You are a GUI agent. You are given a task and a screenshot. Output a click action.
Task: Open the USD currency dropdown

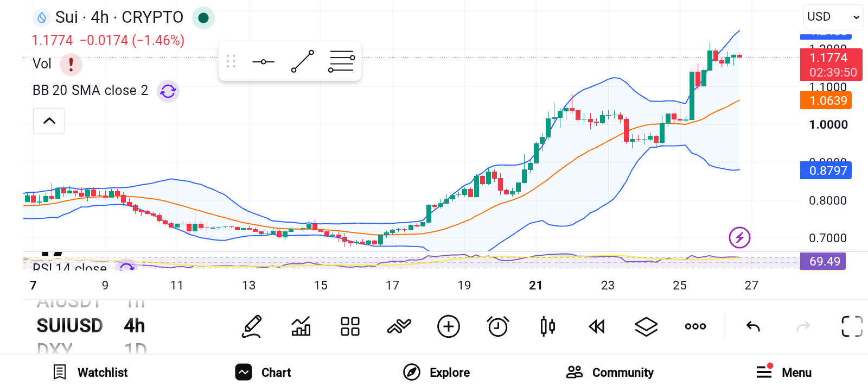click(833, 17)
